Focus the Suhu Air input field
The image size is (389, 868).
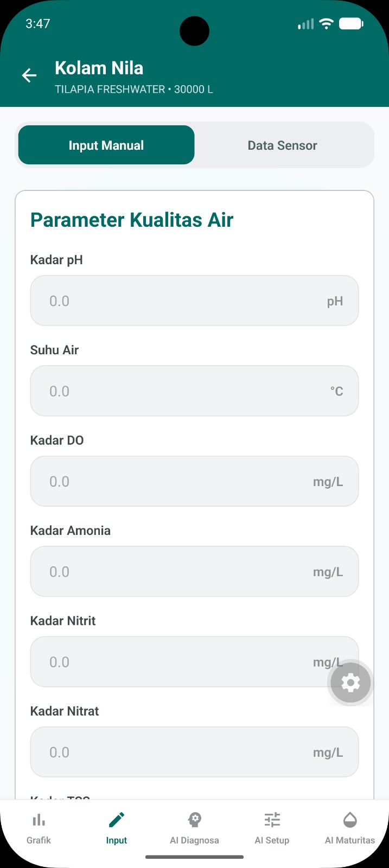tap(194, 391)
